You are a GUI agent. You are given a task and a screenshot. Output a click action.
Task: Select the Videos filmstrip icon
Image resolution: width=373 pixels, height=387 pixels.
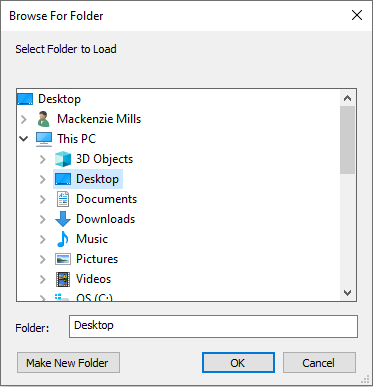tap(63, 279)
